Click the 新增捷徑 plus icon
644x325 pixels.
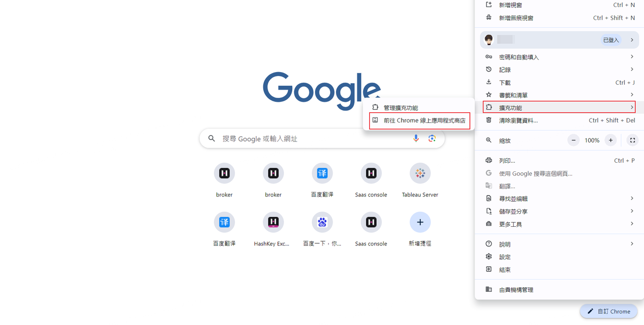[420, 222]
